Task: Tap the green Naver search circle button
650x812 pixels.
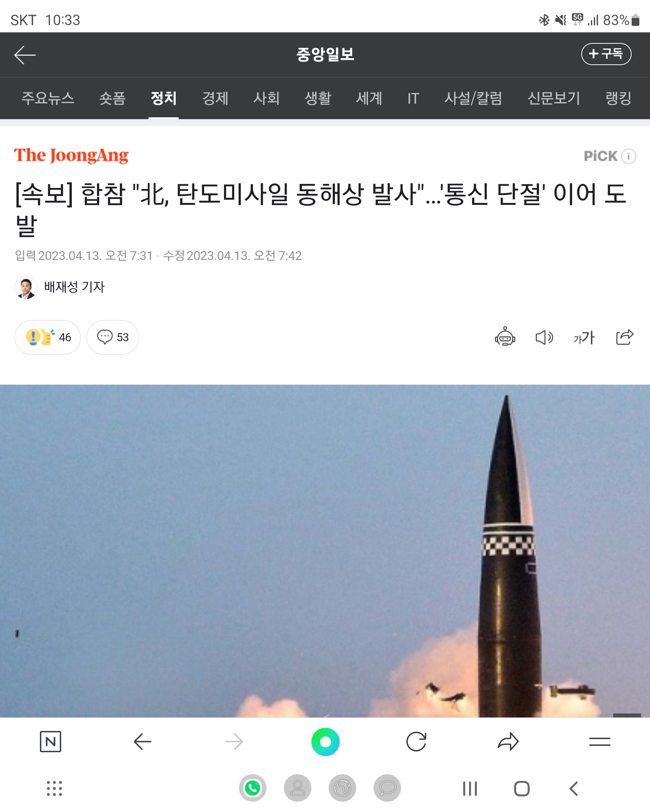Action: point(325,741)
